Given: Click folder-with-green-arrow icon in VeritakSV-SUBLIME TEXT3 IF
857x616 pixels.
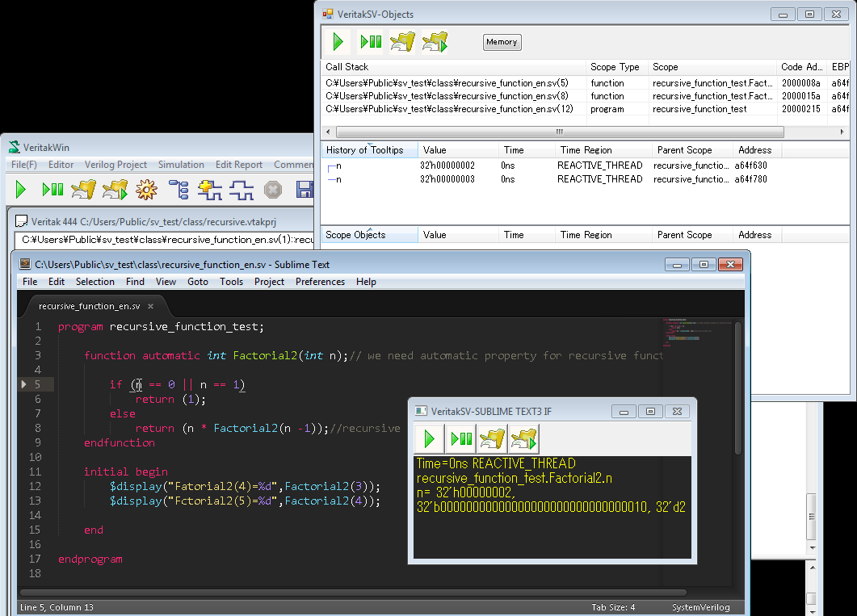Looking at the screenshot, I should (x=524, y=438).
